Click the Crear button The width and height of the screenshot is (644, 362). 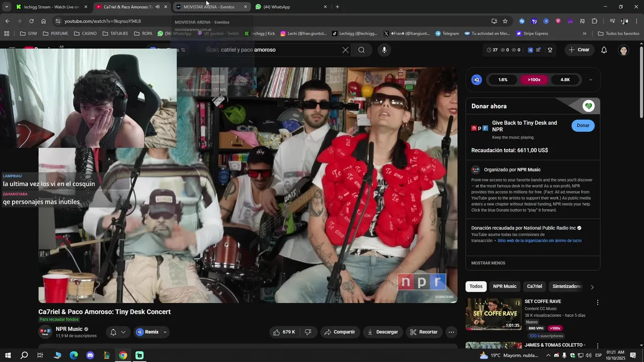point(579,50)
